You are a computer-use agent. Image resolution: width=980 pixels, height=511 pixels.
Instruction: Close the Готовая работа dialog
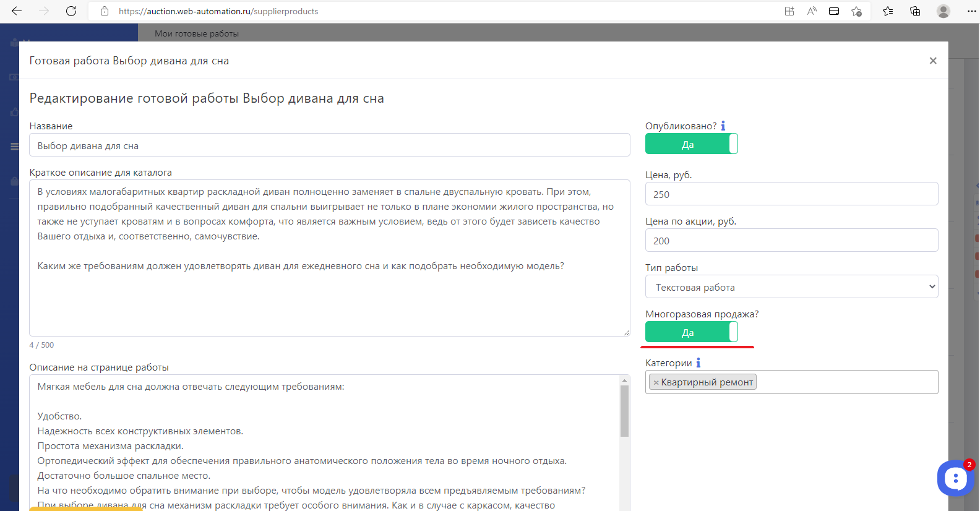pyautogui.click(x=932, y=61)
